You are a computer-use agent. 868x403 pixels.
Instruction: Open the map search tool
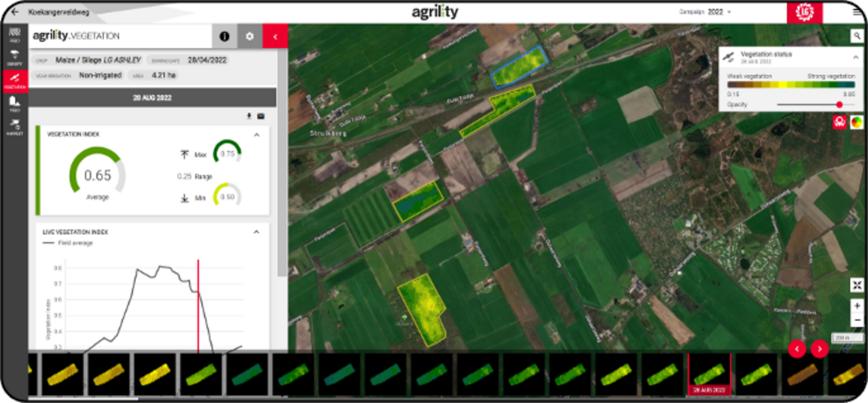click(857, 35)
